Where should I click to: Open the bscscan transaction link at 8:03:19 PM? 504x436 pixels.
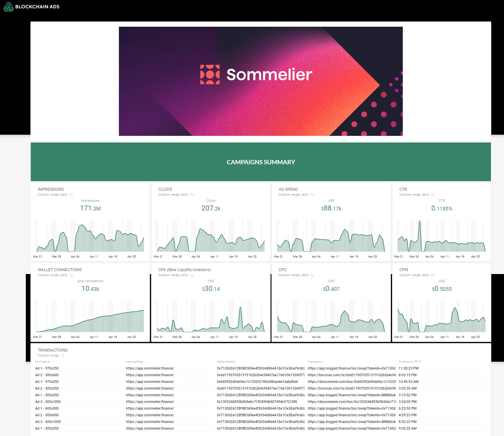pyautogui.click(x=352, y=375)
